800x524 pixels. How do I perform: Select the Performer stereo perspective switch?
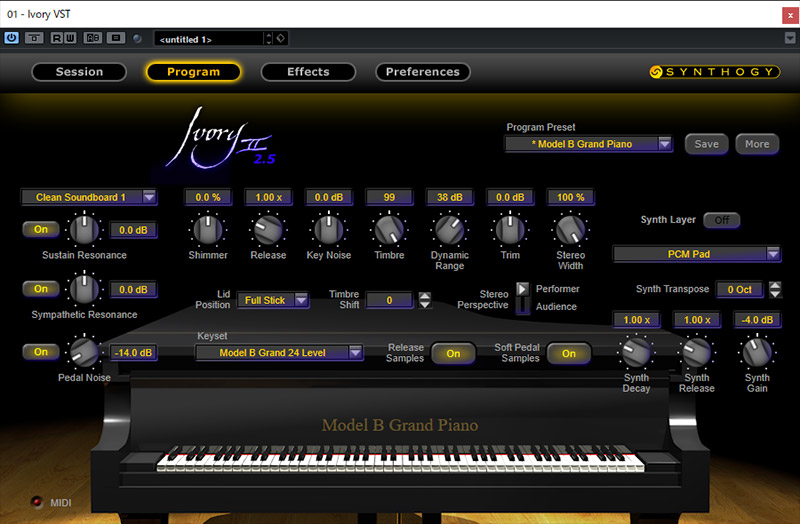pyautogui.click(x=522, y=289)
